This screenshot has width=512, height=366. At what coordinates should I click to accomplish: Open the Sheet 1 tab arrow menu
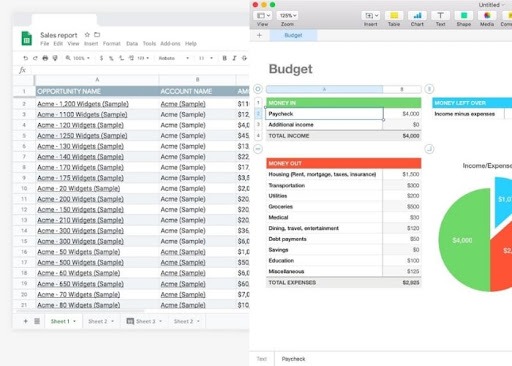tap(74, 321)
